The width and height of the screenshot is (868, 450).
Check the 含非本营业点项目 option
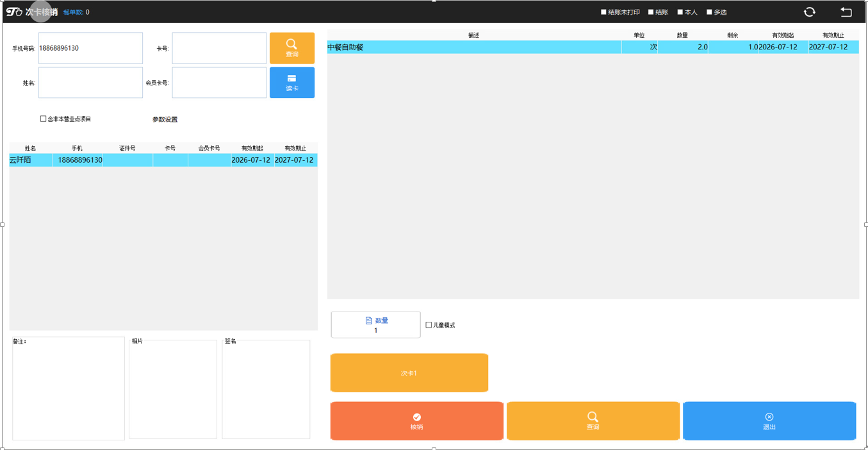pos(44,119)
